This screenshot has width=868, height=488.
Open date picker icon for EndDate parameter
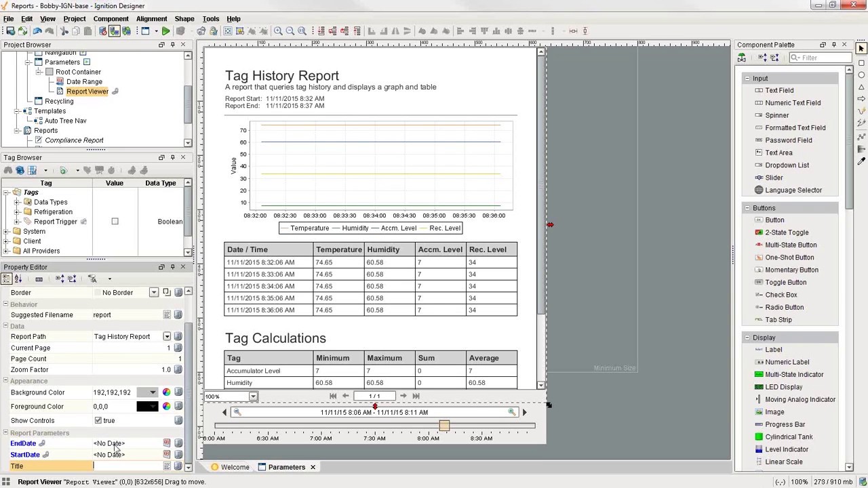(x=166, y=443)
